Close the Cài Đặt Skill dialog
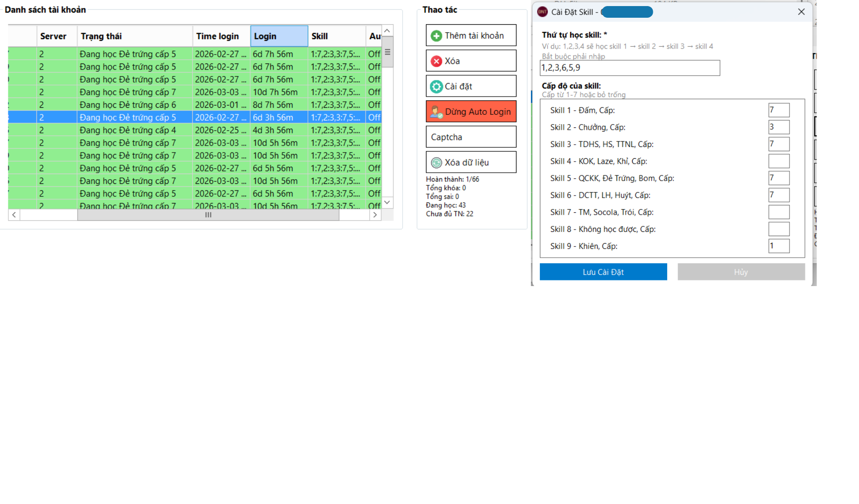859x504 pixels. (x=801, y=12)
